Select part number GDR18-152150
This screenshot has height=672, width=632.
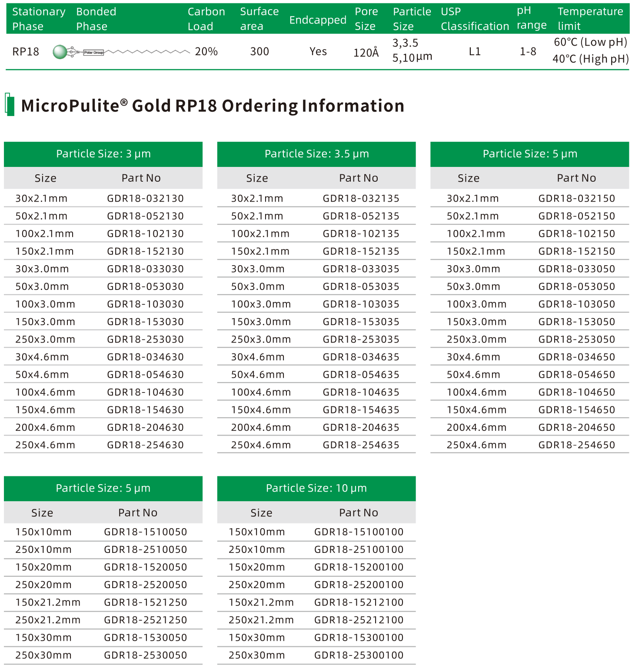click(x=576, y=251)
